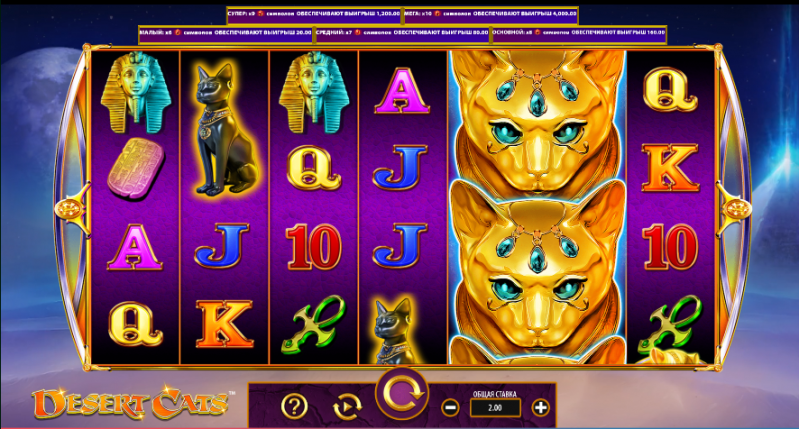Click the МЕГА jackpot banner
Screen dimensions: 799x429
click(x=491, y=14)
